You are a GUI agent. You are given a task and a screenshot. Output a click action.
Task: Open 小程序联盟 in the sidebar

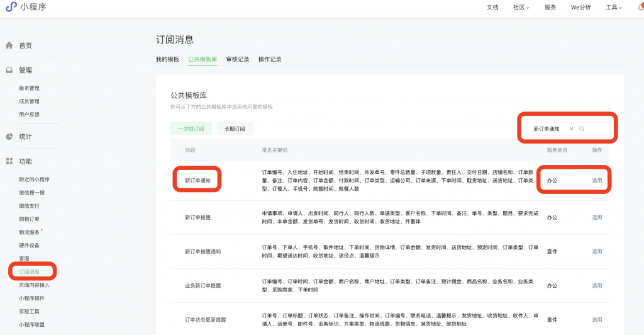[x=31, y=324]
